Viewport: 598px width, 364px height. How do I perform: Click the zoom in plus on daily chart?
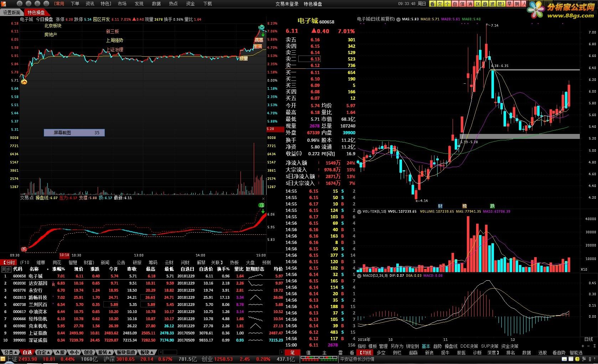(583, 346)
